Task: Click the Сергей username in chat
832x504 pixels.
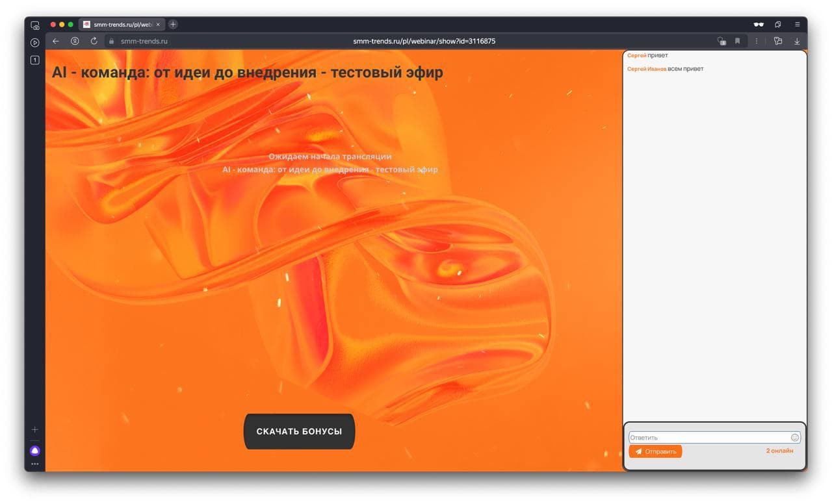Action: click(637, 56)
